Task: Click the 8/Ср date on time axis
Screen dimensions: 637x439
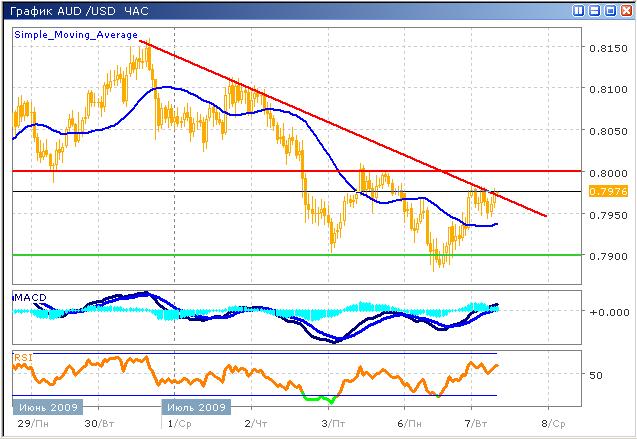Action: click(x=552, y=424)
